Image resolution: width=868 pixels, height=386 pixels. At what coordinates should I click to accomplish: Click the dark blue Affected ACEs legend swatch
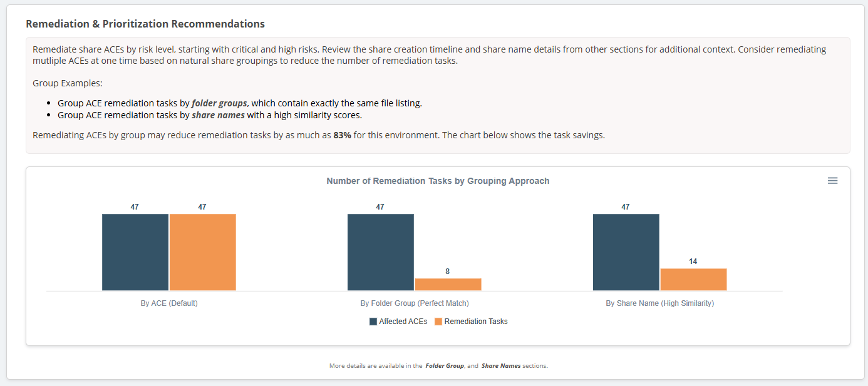point(373,322)
